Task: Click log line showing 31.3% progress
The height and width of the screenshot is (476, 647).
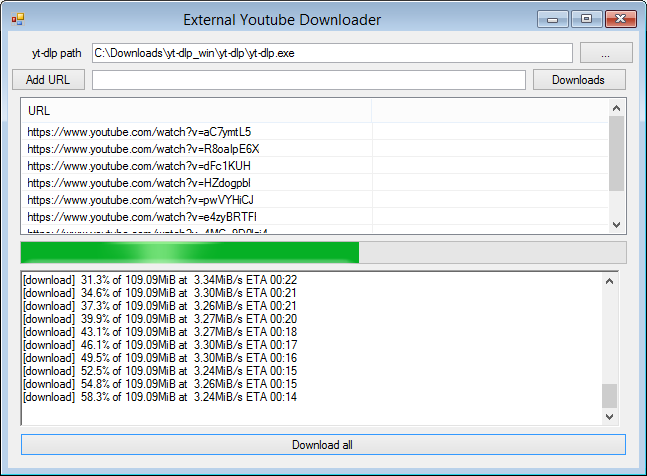Action: click(160, 280)
